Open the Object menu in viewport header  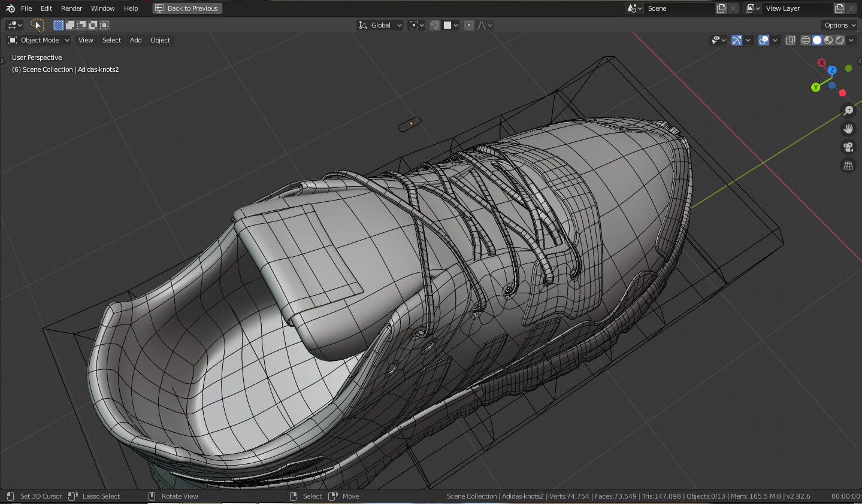point(160,40)
